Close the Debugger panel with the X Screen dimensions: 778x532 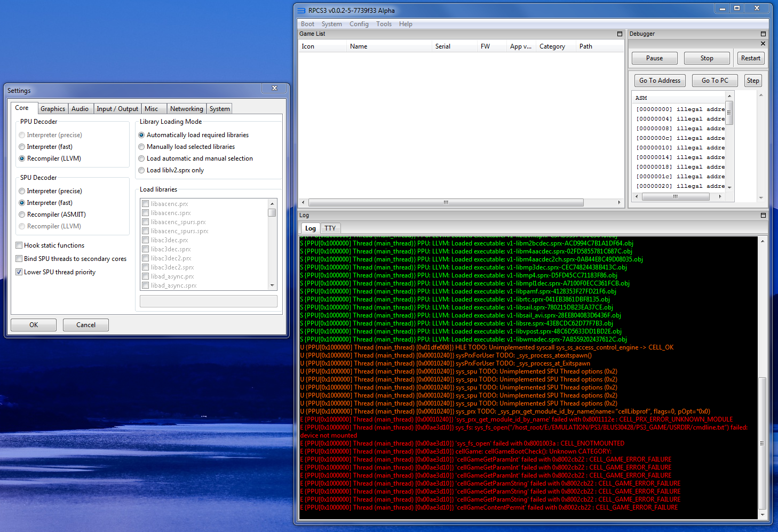[x=763, y=44]
